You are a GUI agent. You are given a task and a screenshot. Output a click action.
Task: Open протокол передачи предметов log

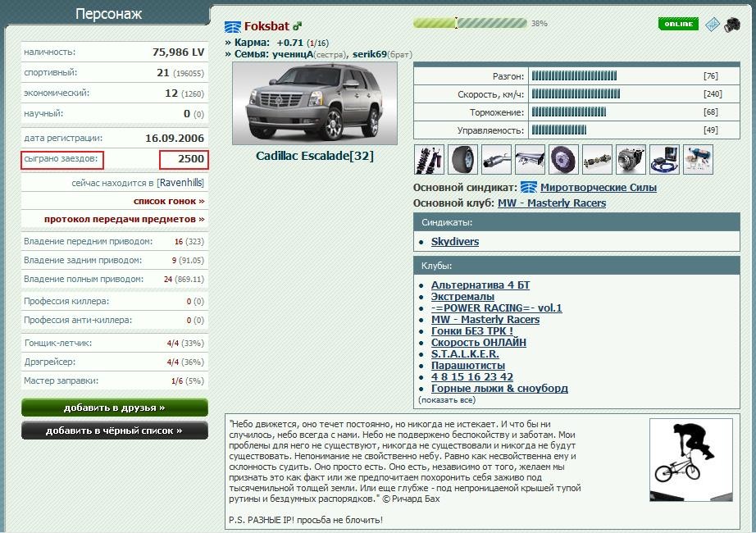(x=125, y=219)
